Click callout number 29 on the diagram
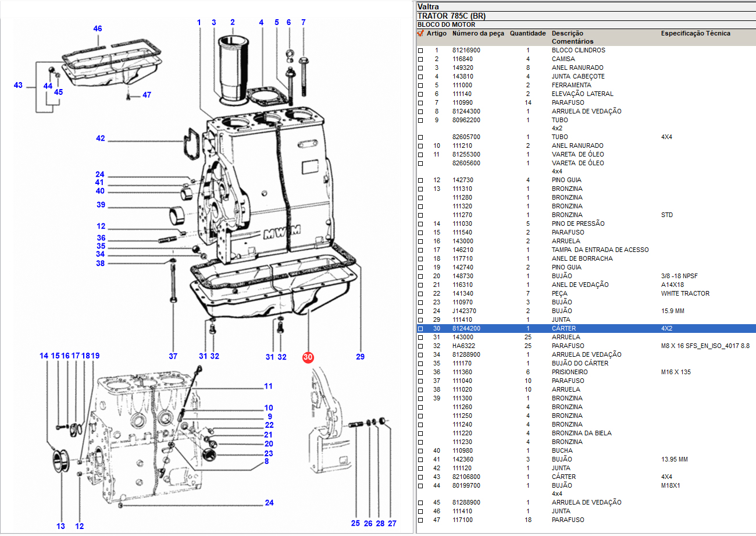Viewport: 756px width, 536px height. [361, 356]
